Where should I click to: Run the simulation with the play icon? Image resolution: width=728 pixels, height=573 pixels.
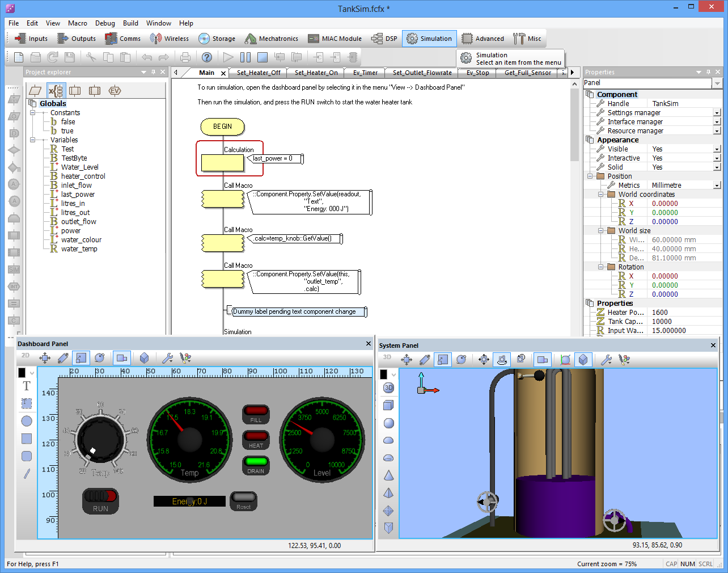tap(228, 57)
